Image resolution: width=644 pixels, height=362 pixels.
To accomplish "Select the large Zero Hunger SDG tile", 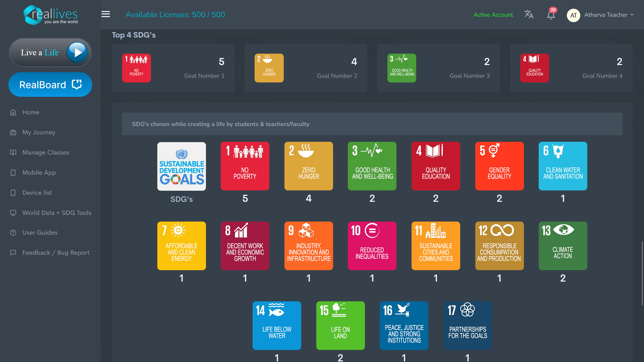I will pyautogui.click(x=309, y=166).
